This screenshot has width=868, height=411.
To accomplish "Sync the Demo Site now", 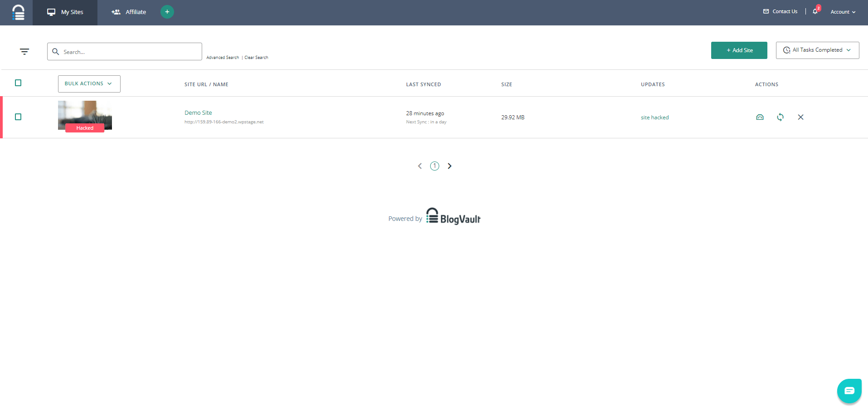I will 780,117.
